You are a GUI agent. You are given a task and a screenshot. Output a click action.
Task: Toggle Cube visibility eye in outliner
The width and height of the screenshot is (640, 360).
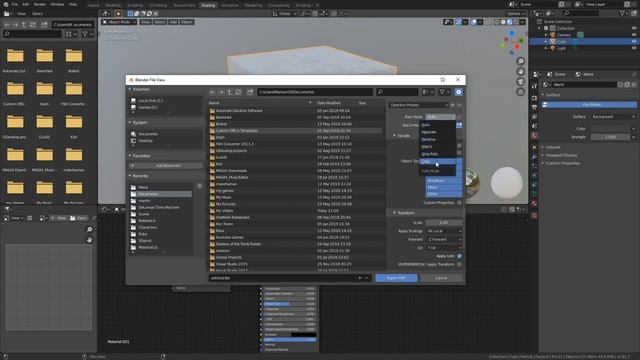click(x=634, y=42)
